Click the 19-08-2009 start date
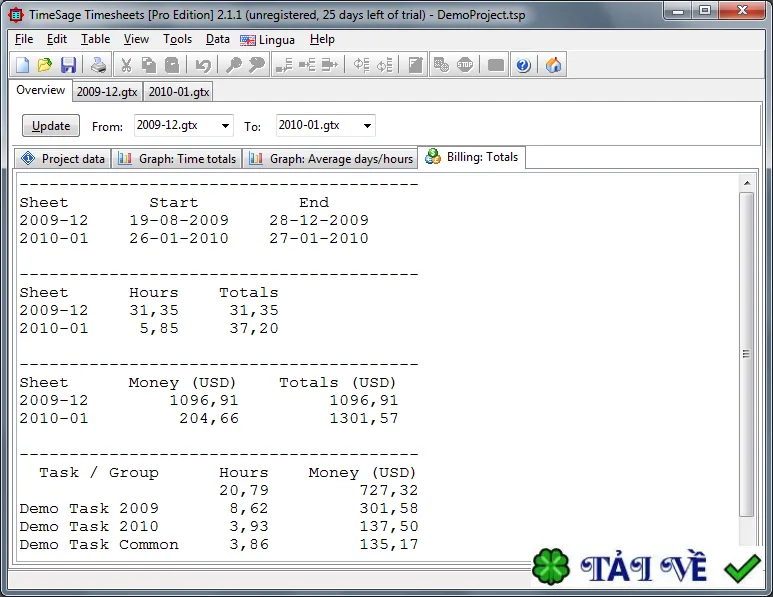This screenshot has width=773, height=597. point(179,220)
